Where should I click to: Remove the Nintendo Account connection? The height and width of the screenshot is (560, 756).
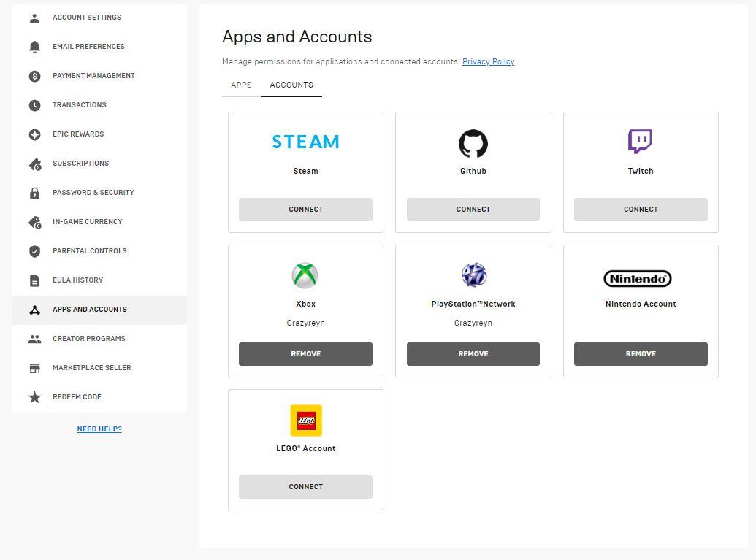click(641, 354)
